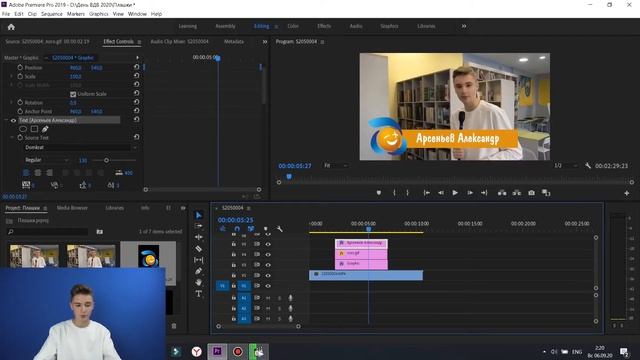640x360 pixels.
Task: Open the Media Browser panel tab
Action: [72, 208]
